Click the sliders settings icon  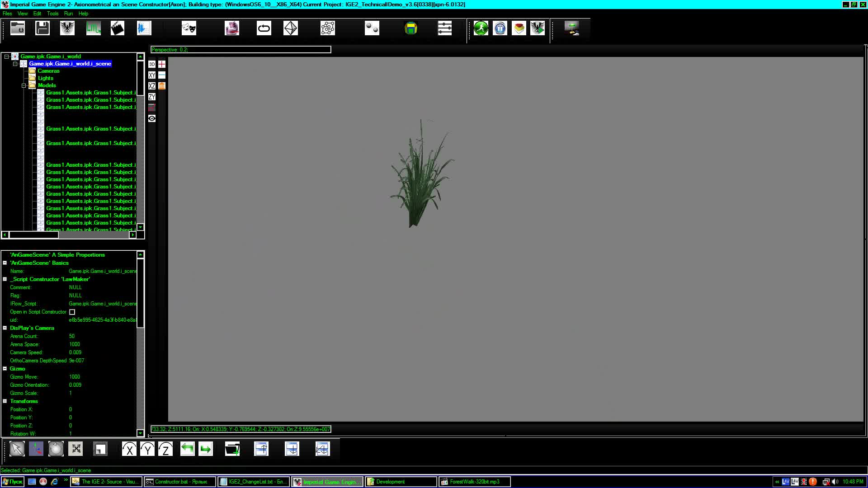click(444, 28)
